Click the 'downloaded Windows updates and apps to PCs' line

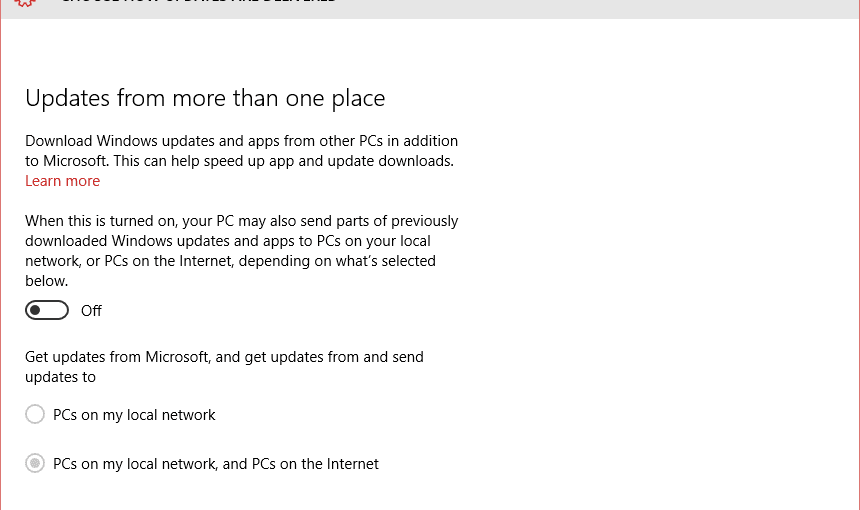[x=228, y=241]
